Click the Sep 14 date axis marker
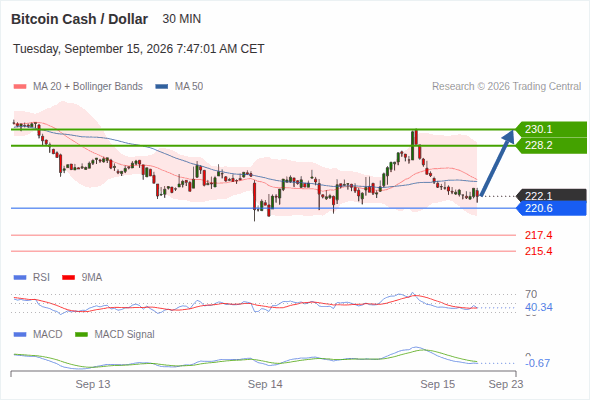 click(x=265, y=384)
